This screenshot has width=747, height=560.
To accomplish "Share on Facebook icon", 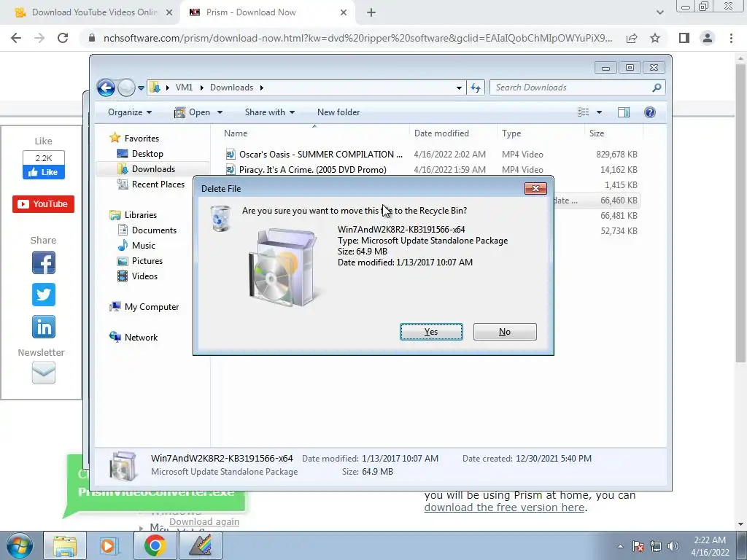I will 44,262.
